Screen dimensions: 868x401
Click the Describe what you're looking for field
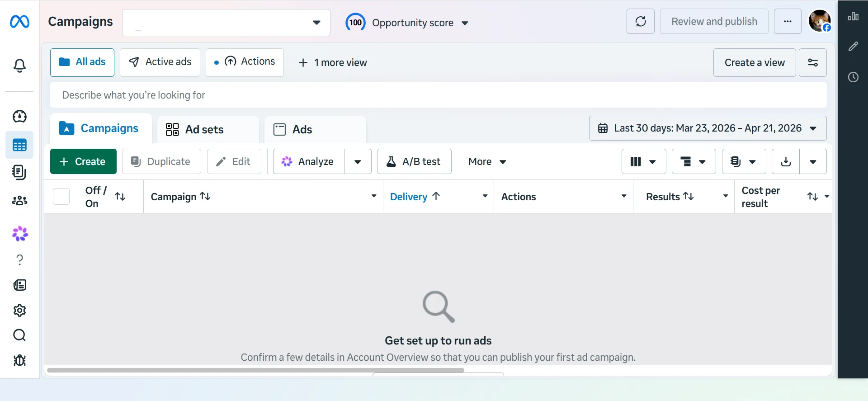pos(439,95)
